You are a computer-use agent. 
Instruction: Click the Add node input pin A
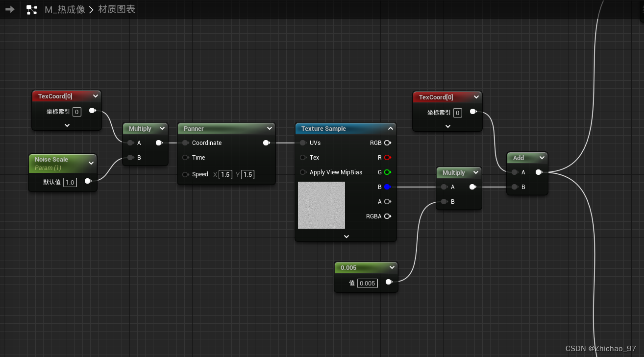514,172
